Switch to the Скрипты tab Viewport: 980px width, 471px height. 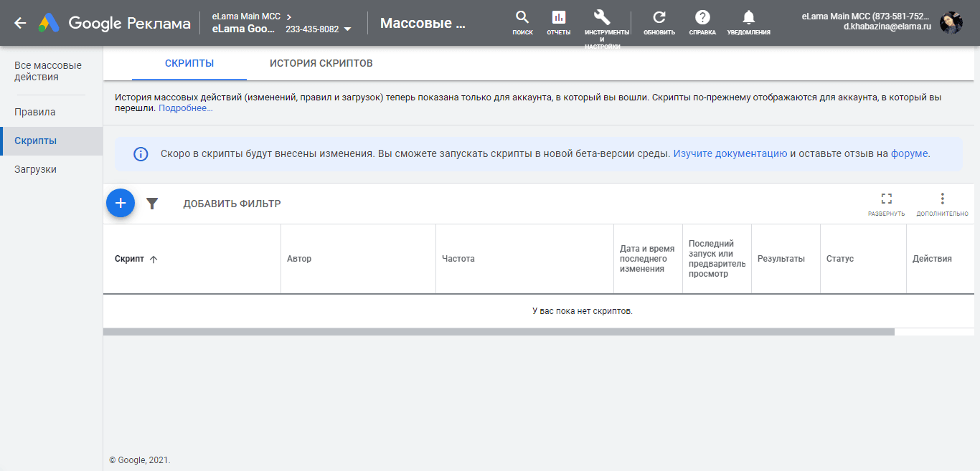[x=189, y=63]
